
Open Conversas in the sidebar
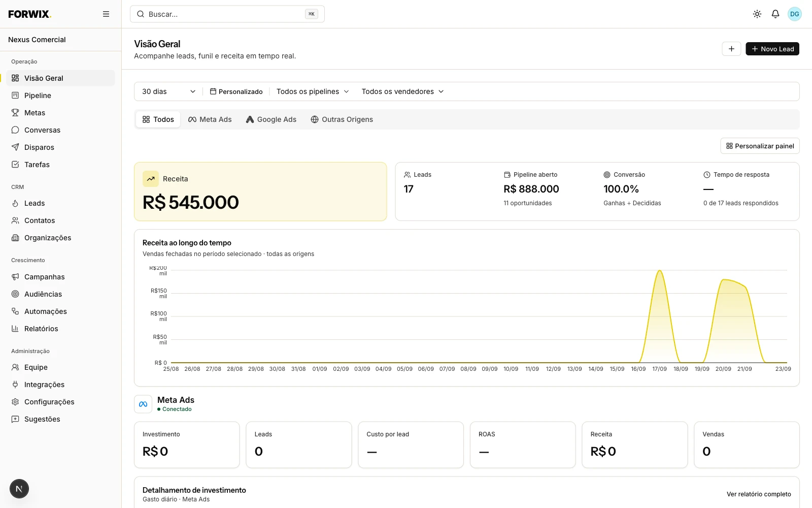61,130
